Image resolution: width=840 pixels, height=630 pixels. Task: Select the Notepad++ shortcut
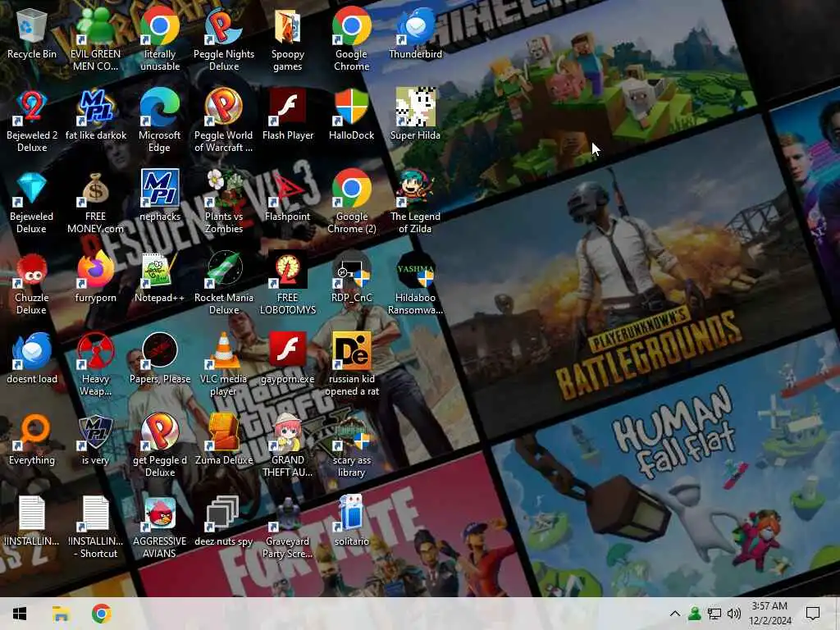[160, 271]
